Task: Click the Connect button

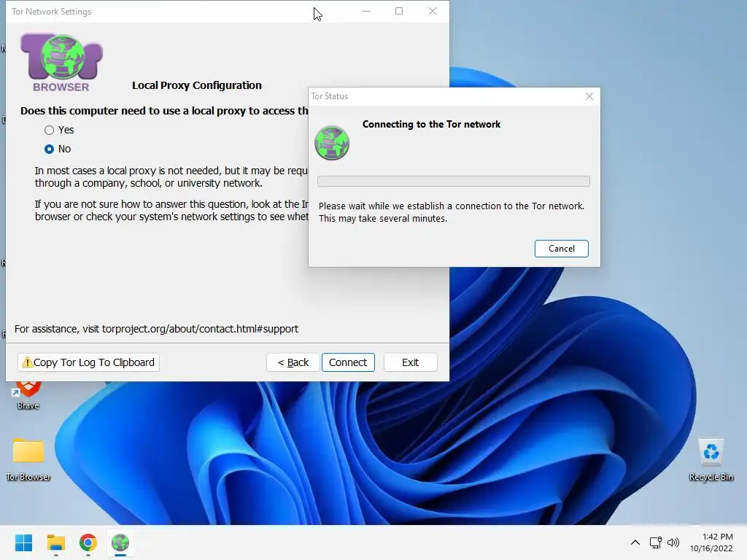Action: tap(348, 362)
